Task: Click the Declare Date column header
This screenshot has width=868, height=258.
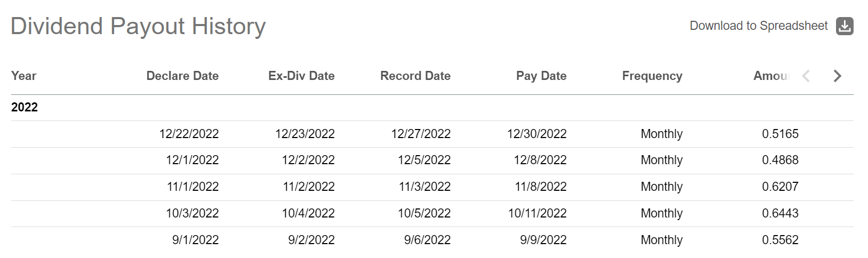Action: tap(182, 76)
